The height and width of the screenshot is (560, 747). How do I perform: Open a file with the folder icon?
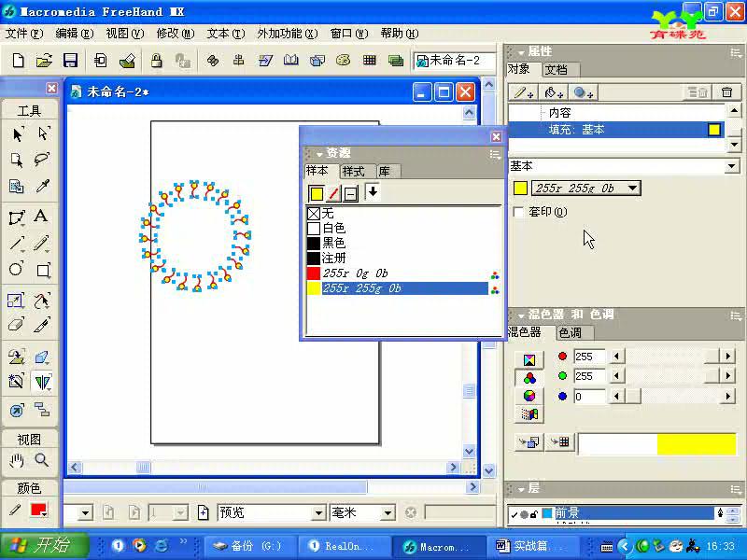44,61
